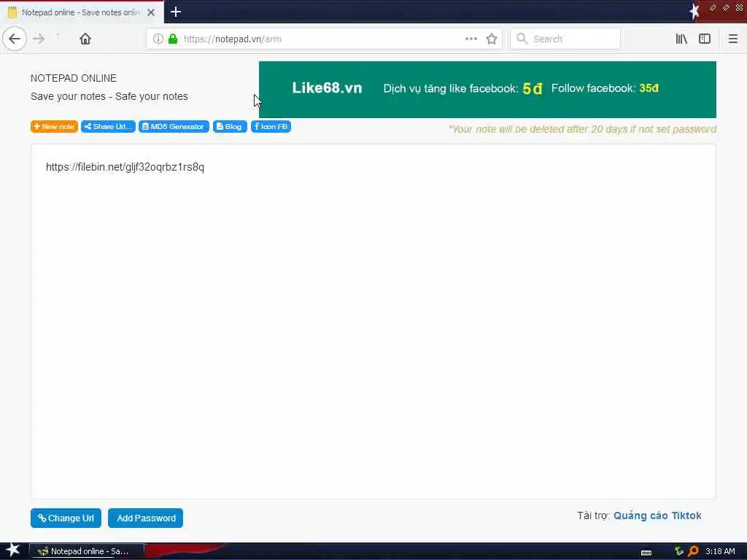Create a New note
The height and width of the screenshot is (560, 747).
[54, 127]
